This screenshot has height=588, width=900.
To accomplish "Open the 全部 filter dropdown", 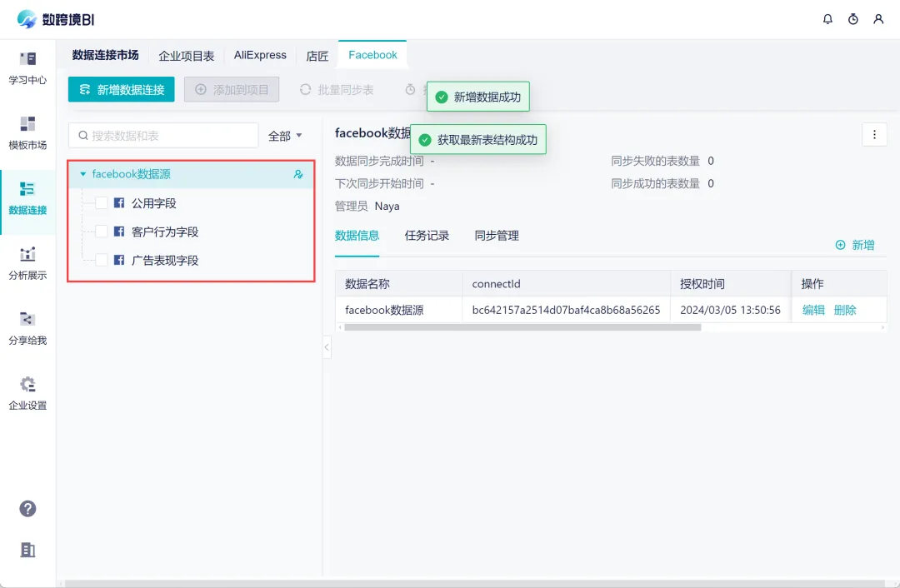I will pyautogui.click(x=285, y=136).
